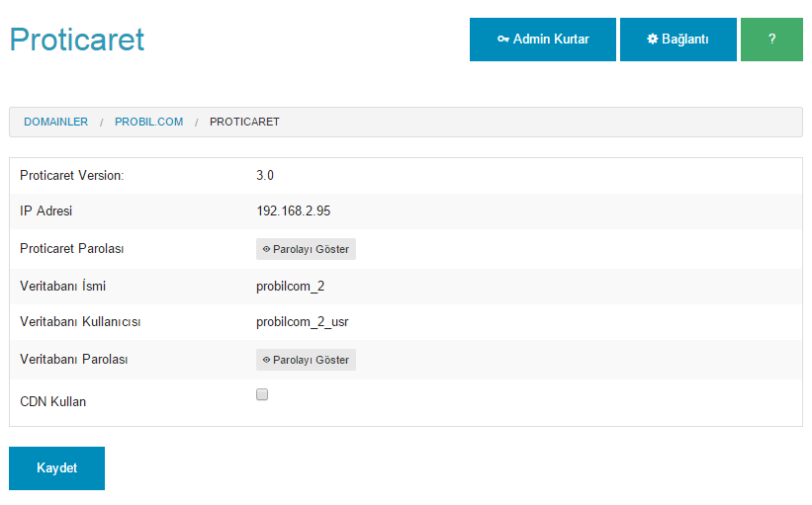
Task: Show the Proticaret password
Action: 306,249
